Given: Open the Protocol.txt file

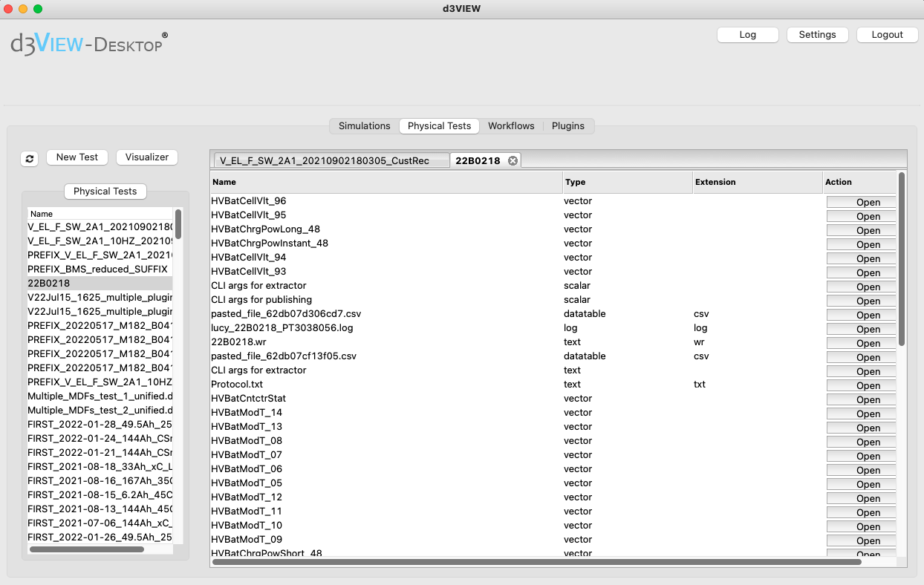Looking at the screenshot, I should point(862,385).
